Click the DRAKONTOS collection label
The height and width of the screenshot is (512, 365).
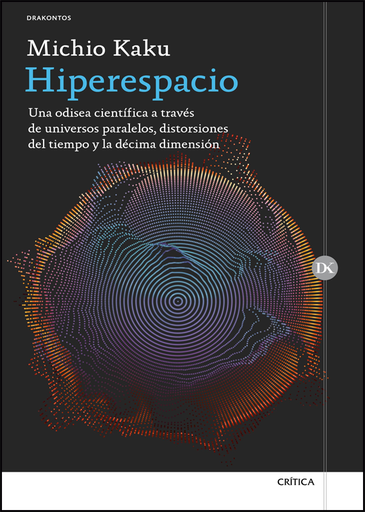click(x=49, y=18)
